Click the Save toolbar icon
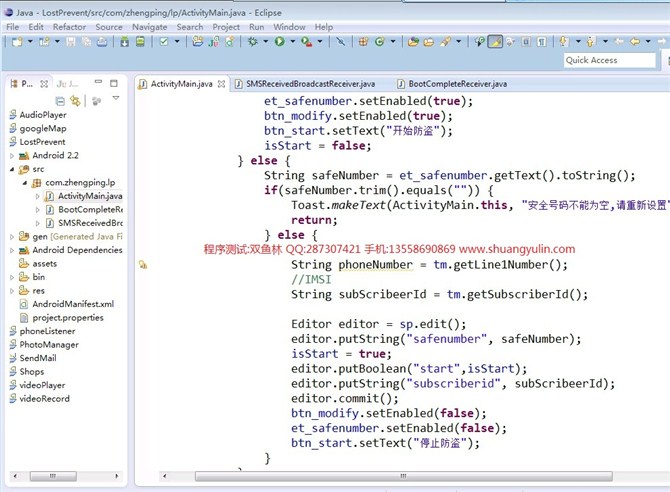Viewport: 670px width, 492px height. (x=71, y=41)
